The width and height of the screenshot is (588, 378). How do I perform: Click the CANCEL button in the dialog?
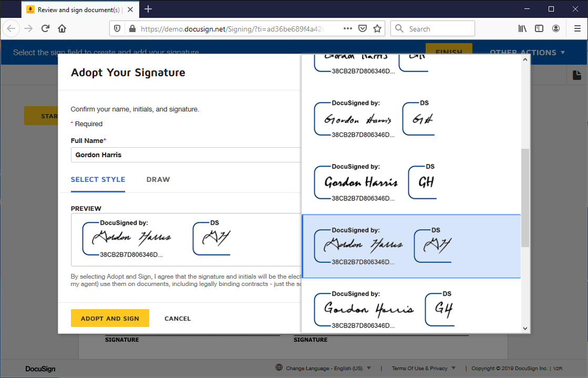click(178, 318)
